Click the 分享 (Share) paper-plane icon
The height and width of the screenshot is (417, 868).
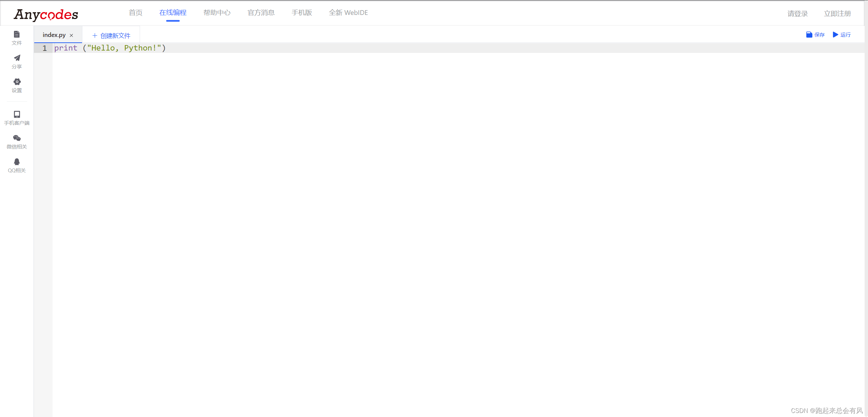pyautogui.click(x=17, y=58)
